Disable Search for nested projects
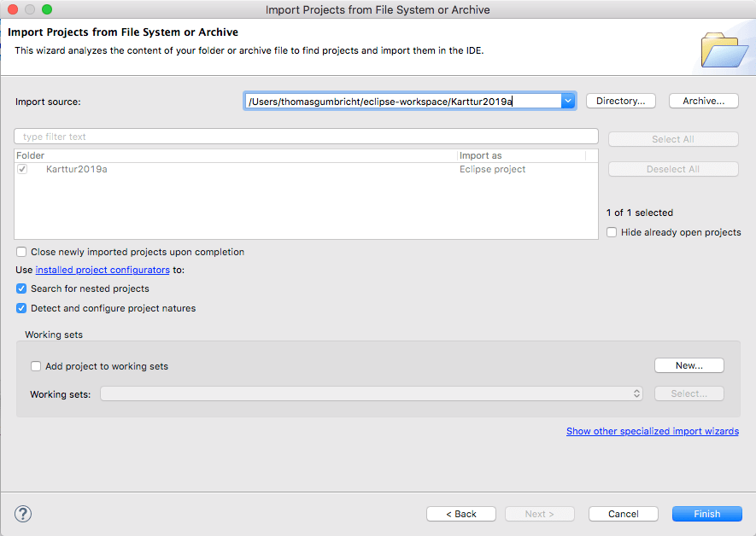This screenshot has height=536, width=756. coord(21,288)
